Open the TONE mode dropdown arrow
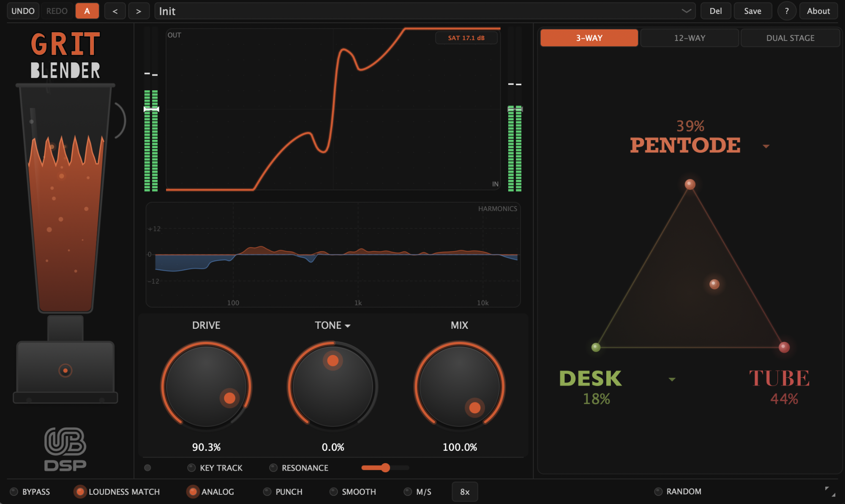 point(348,326)
